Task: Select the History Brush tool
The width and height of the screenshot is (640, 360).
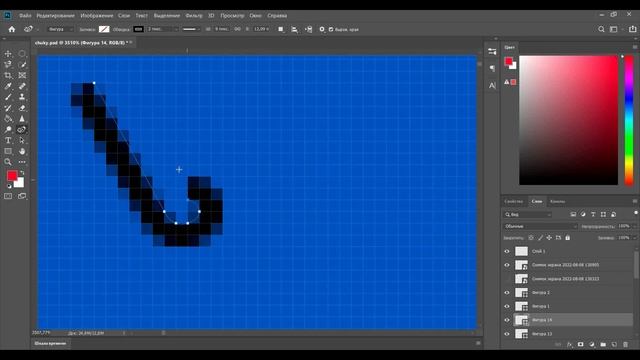Action: coord(8,108)
